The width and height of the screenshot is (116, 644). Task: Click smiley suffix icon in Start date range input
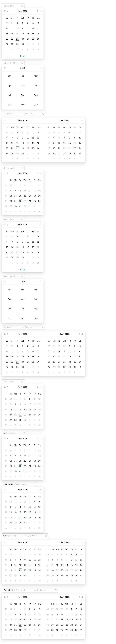pyautogui.click(x=43, y=113)
